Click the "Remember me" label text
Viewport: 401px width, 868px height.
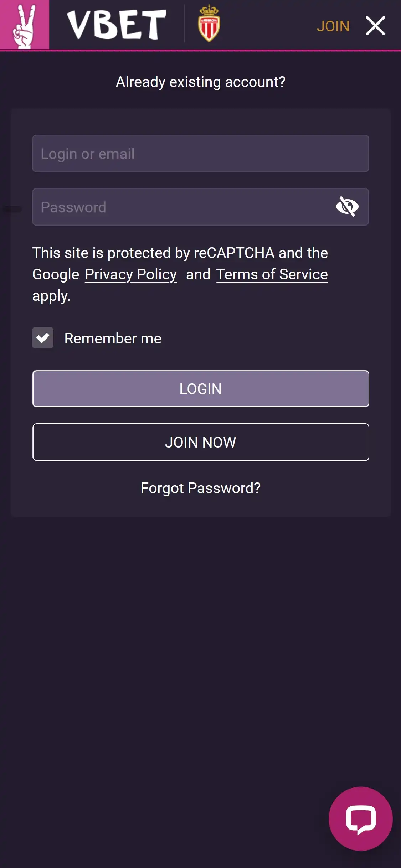113,339
